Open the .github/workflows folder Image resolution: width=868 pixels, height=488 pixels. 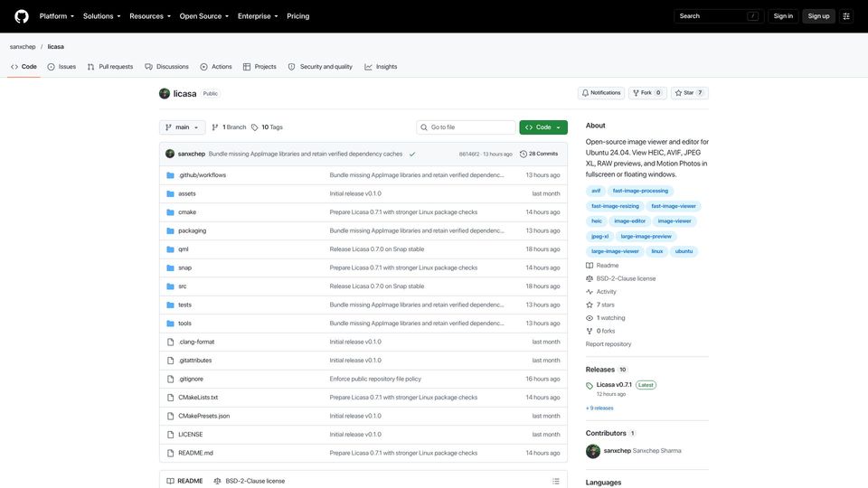click(202, 174)
